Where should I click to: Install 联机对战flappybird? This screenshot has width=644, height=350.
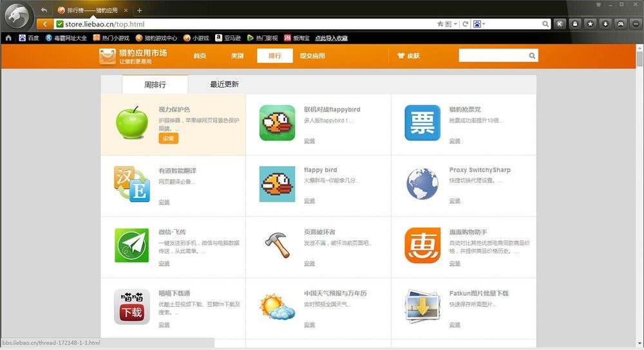pos(309,141)
